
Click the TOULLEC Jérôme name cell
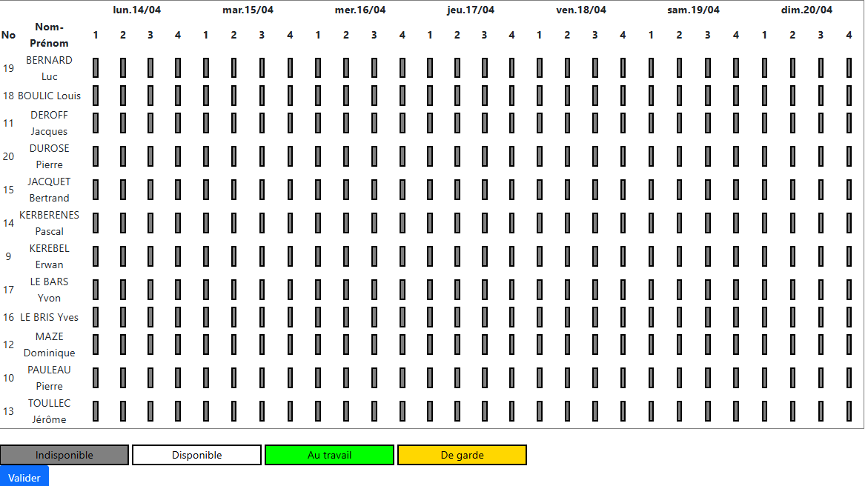[49, 411]
